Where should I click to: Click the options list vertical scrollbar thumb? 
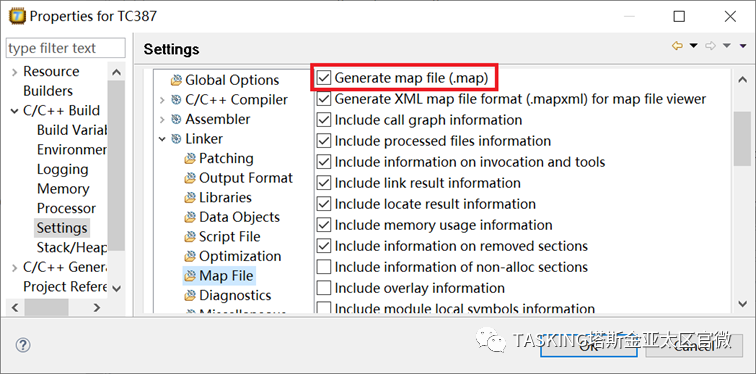[742, 139]
